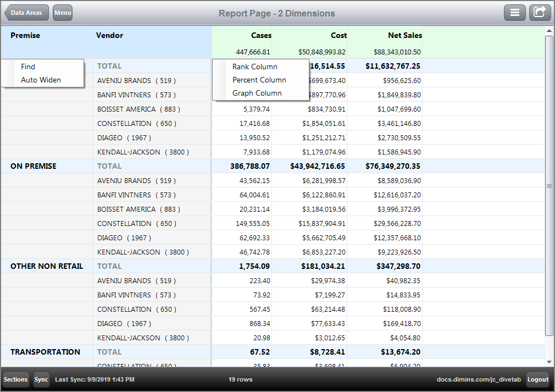Click the Cases column header
Viewport: 555px width, 392px height.
(x=261, y=35)
